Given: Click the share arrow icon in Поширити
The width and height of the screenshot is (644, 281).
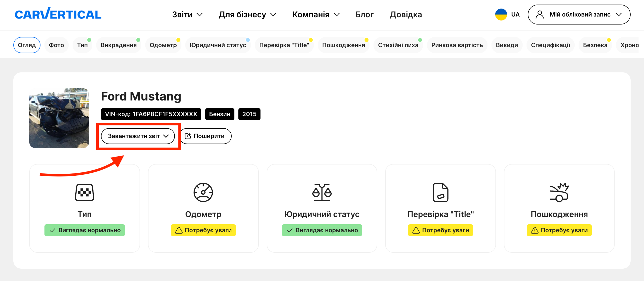Looking at the screenshot, I should 188,136.
